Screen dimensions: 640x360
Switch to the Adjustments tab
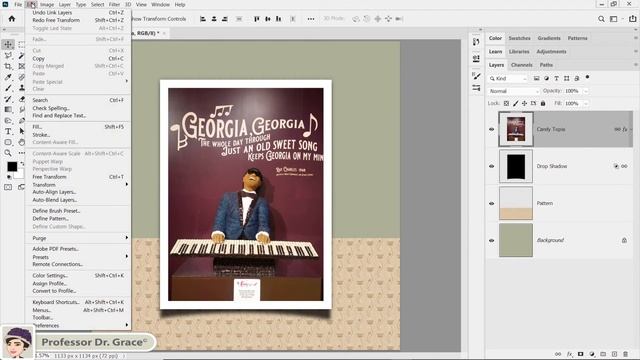(x=551, y=51)
